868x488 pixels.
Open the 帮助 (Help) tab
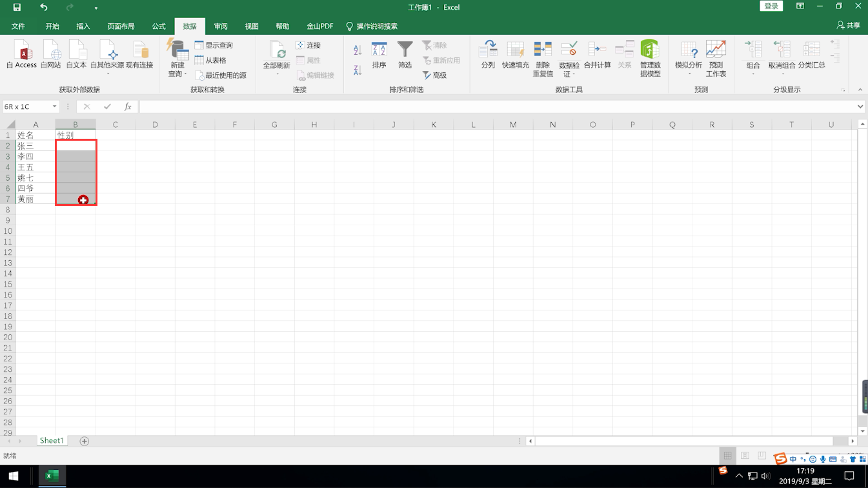283,26
